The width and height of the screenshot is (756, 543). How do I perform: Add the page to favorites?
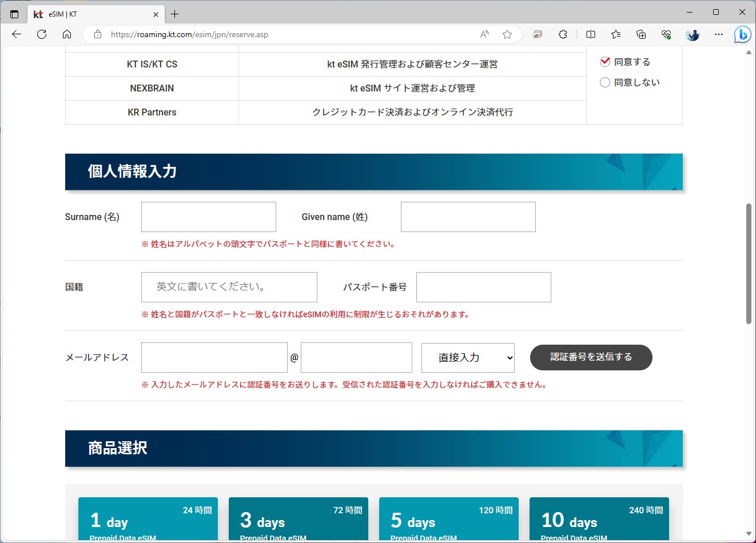pyautogui.click(x=507, y=34)
